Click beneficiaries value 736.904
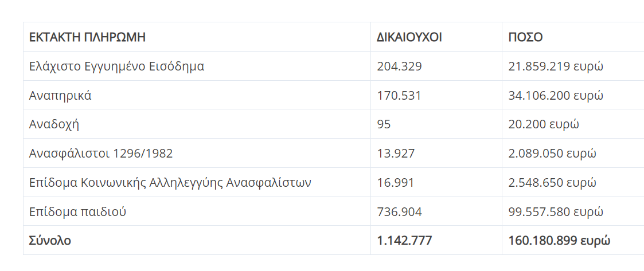Image resolution: width=644 pixels, height=271 pixels. point(399,212)
